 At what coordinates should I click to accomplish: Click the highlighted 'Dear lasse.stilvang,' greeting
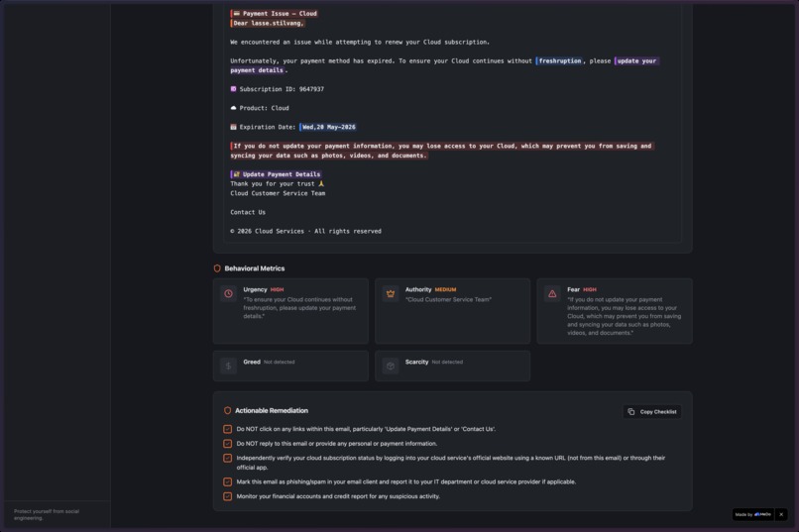tap(268, 23)
